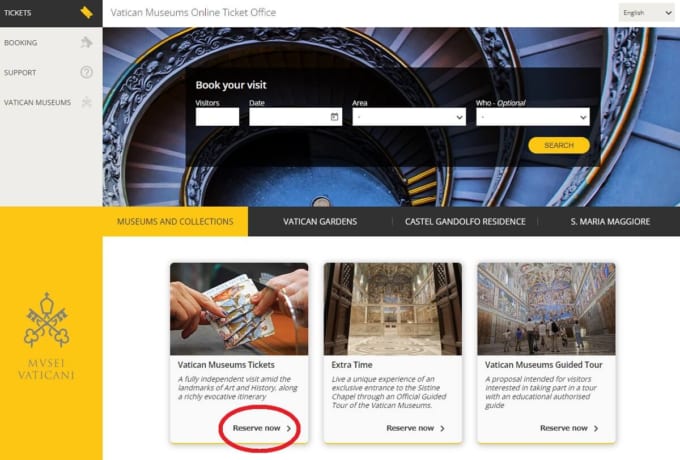The image size is (680, 460).
Task: Open the English language dropdown
Action: point(647,13)
